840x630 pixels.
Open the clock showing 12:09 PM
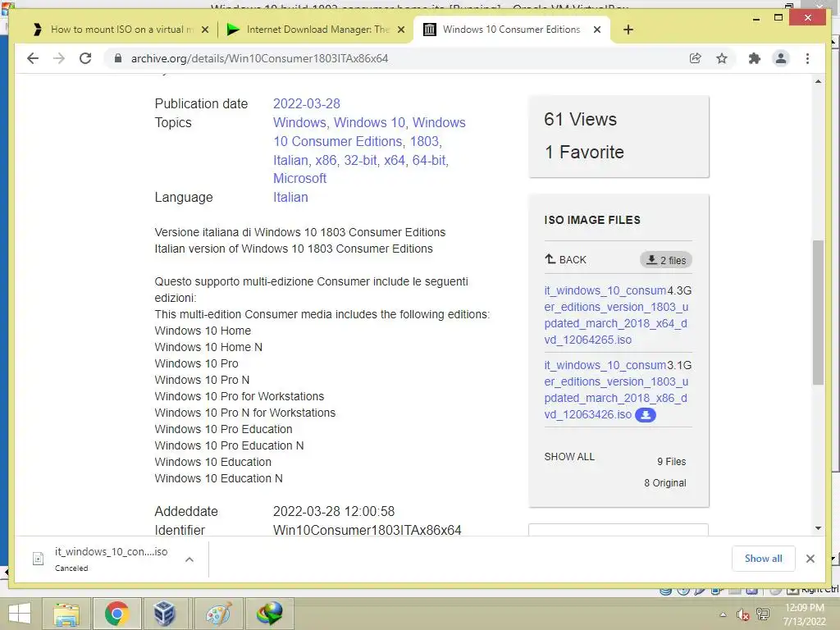(805, 614)
